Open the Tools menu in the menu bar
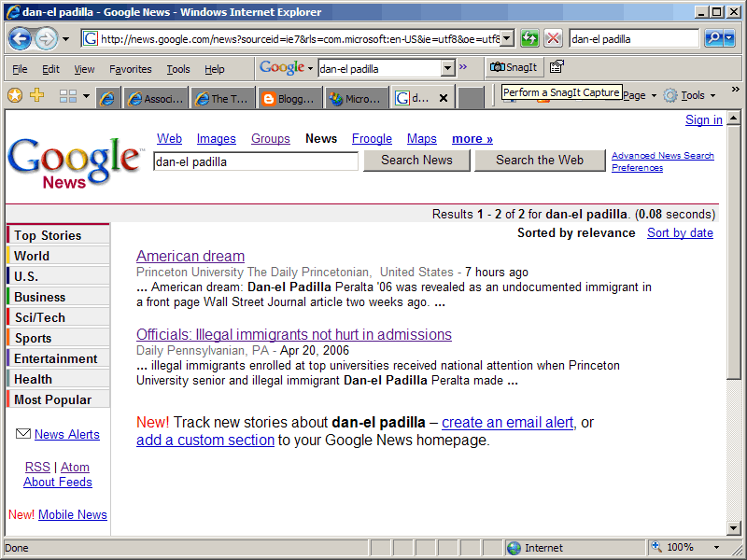747x560 pixels. coord(178,69)
